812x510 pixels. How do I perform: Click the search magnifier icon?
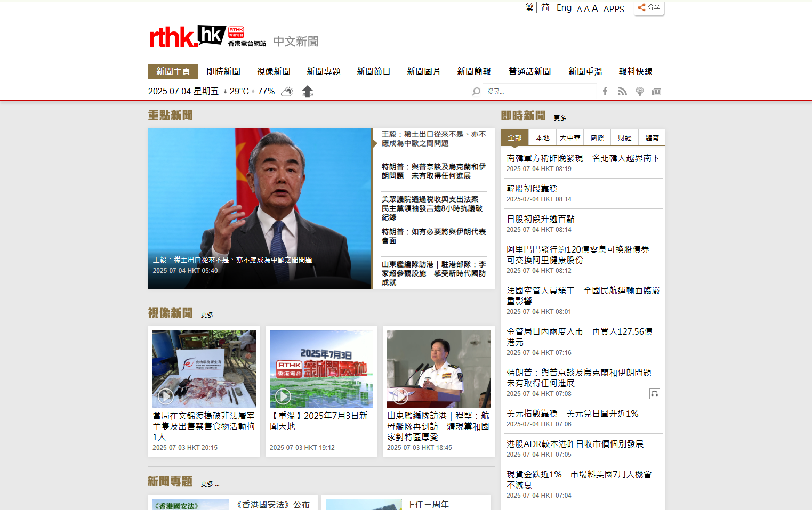(476, 91)
